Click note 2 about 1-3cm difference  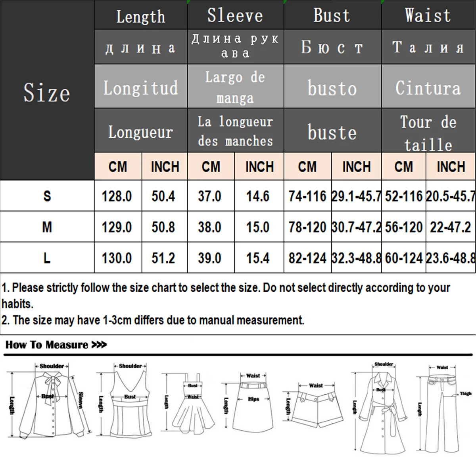click(x=153, y=319)
